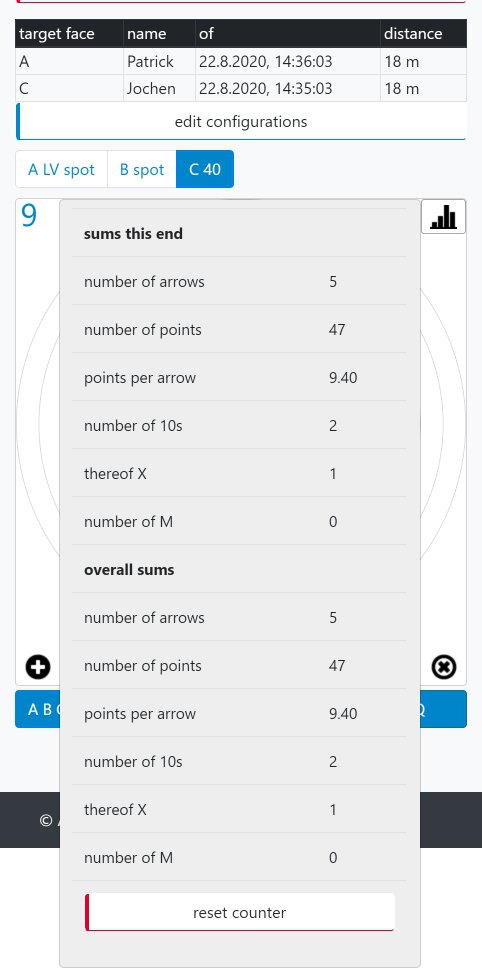Viewport: 482px width, 968px height.
Task: Click the reset counter button
Action: [239, 912]
